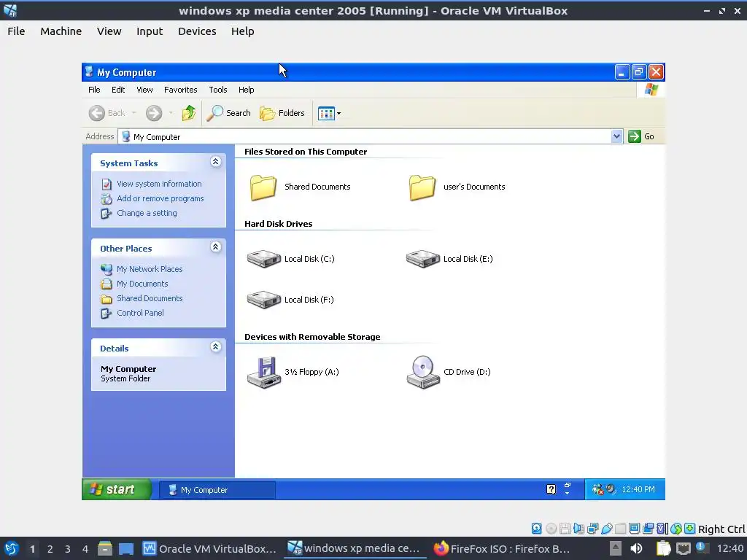Click the Search toolbar button

click(x=228, y=113)
